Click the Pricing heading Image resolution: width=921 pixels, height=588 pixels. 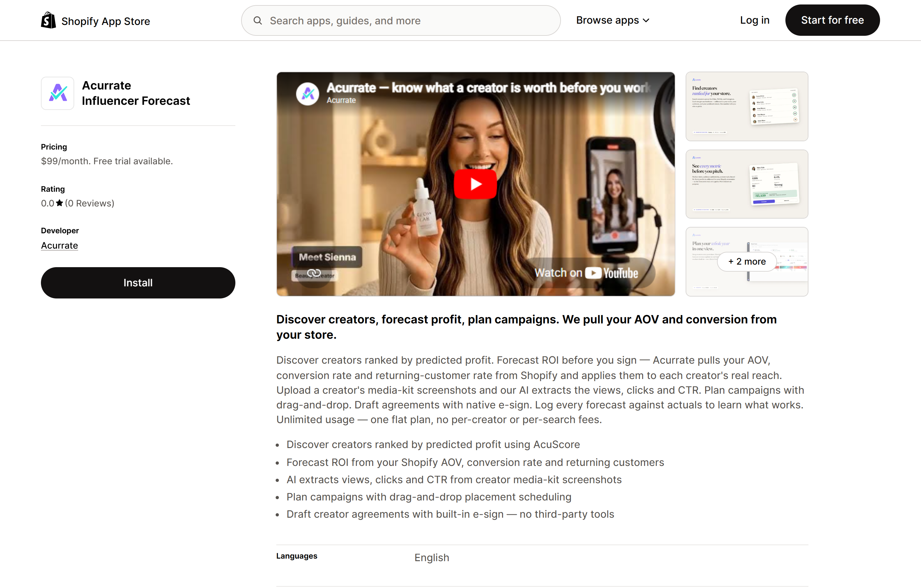(54, 147)
